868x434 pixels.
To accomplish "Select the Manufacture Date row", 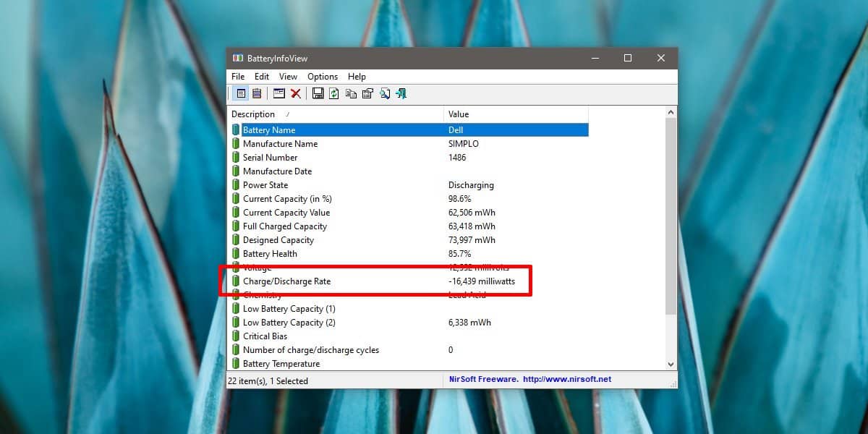I will click(408, 171).
